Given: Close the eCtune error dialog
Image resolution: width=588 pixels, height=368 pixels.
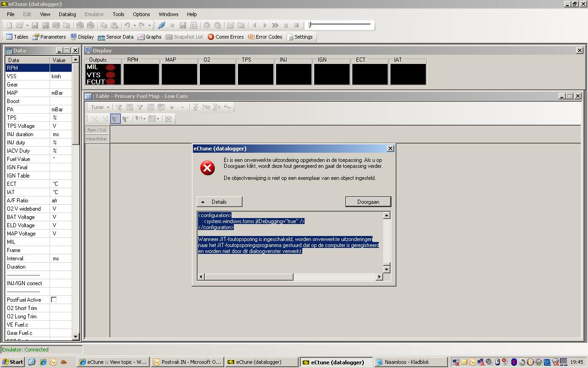Looking at the screenshot, I should [x=390, y=148].
